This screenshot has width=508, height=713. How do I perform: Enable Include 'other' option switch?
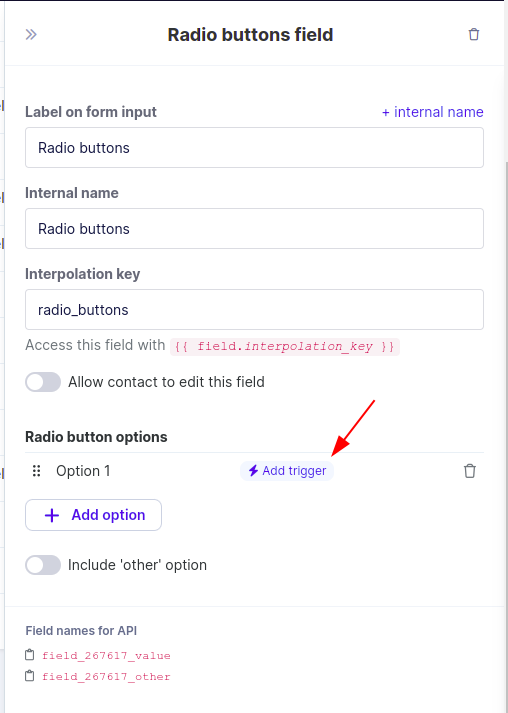pos(43,565)
